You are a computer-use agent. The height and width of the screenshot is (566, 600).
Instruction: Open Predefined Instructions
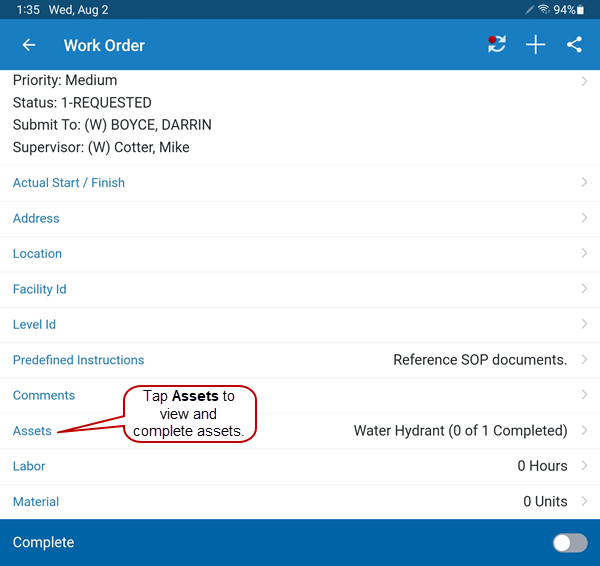tap(78, 360)
